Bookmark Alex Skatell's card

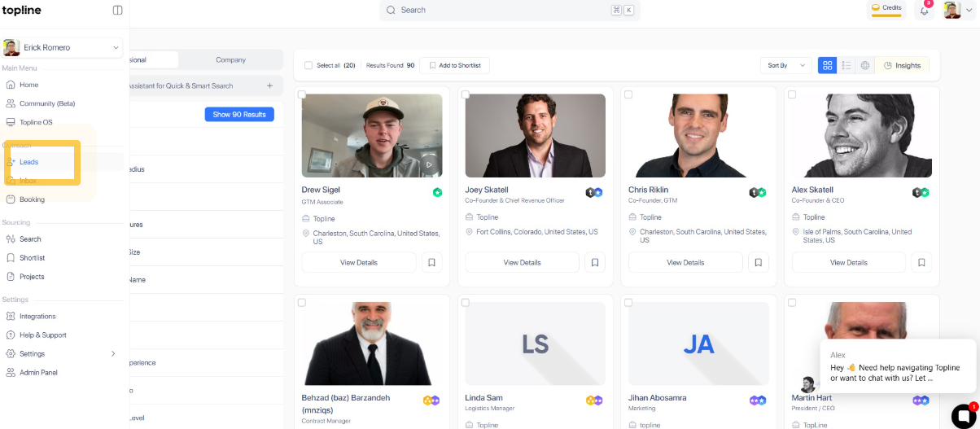(922, 262)
